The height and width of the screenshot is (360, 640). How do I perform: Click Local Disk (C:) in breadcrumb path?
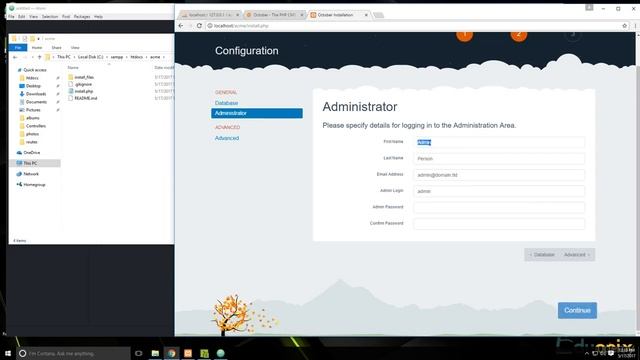[91, 57]
